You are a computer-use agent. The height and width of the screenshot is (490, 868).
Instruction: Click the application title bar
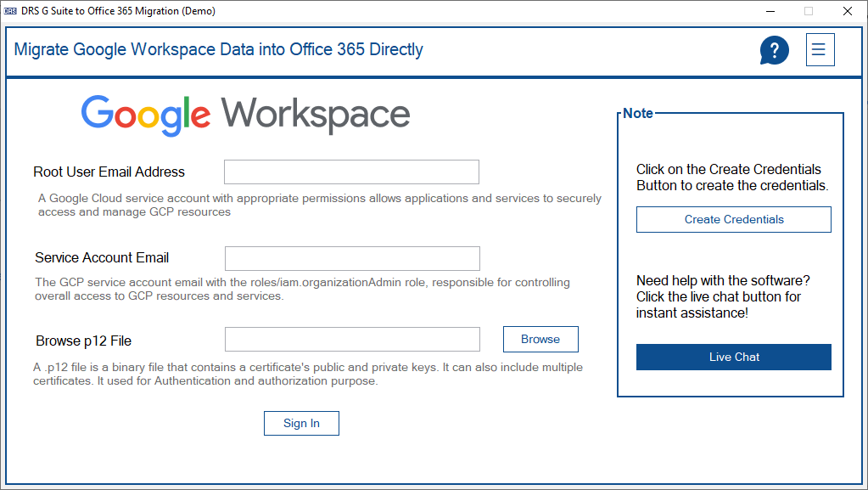click(x=424, y=11)
